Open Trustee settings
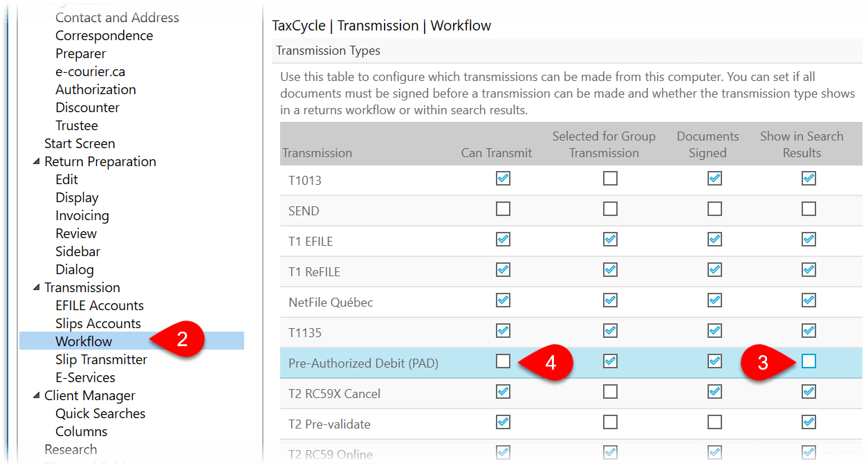868x468 pixels. (77, 125)
